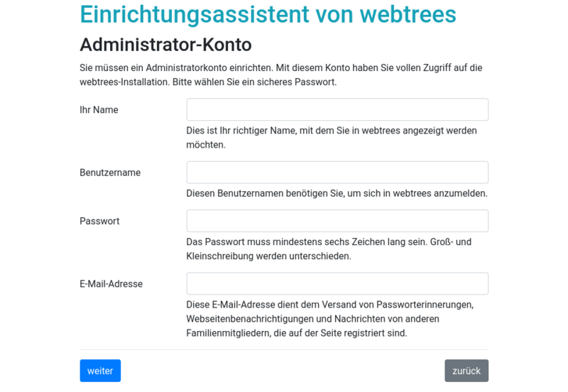Select the E-Mail-Adresse input field
Viewport: 568px width, 392px height.
(337, 283)
